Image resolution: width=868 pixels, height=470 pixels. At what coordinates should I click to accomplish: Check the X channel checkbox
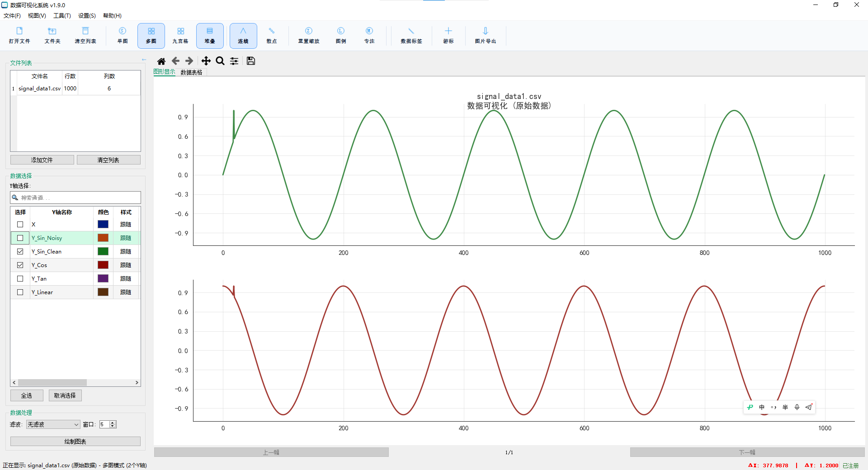click(x=20, y=224)
